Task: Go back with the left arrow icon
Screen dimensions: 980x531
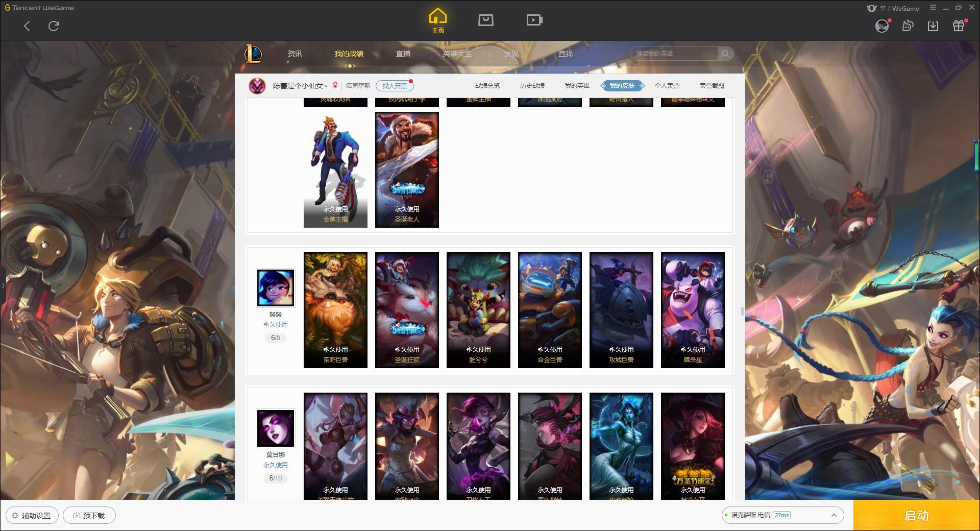Action: pyautogui.click(x=27, y=26)
